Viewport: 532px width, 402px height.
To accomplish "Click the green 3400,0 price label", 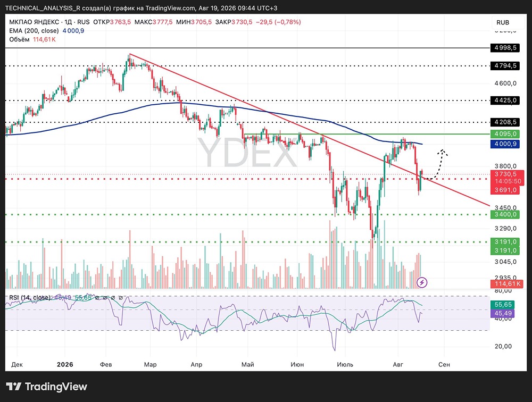I will pos(505,214).
